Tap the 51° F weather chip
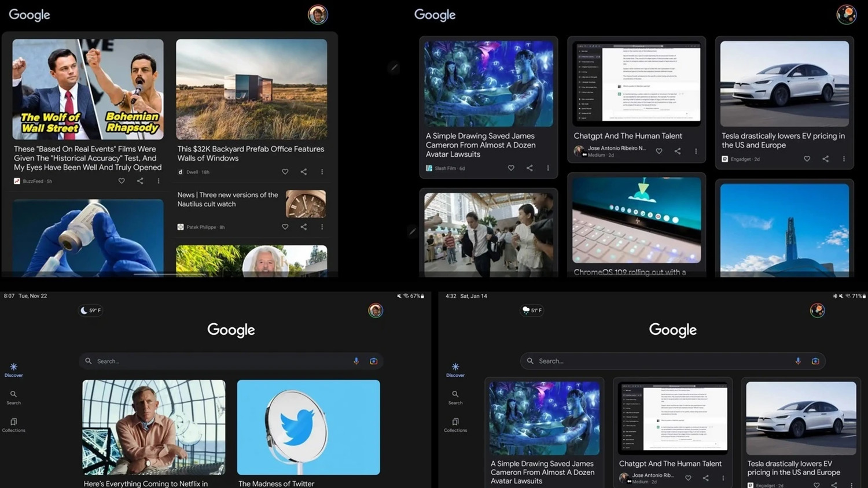Image resolution: width=868 pixels, height=488 pixels. click(532, 310)
